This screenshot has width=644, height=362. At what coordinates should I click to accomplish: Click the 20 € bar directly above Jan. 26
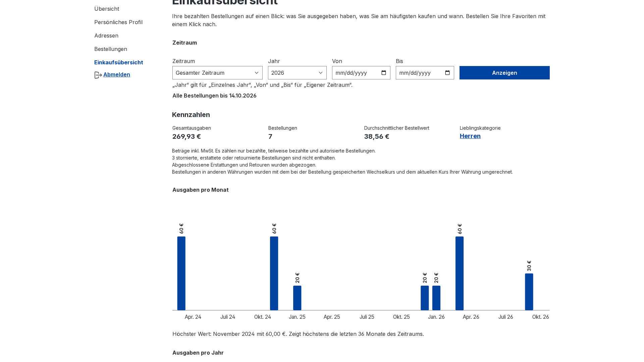coord(436,298)
